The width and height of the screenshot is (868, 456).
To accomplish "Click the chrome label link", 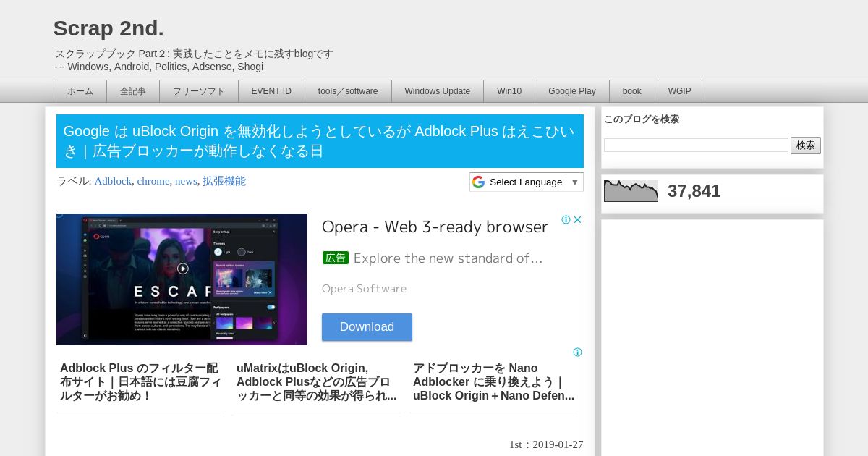I will click(153, 181).
